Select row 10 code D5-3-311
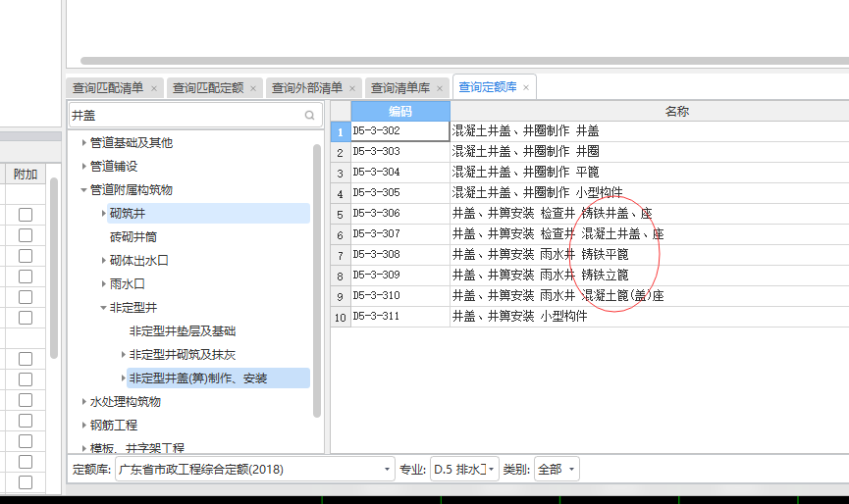This screenshot has height=504, width=849. click(x=400, y=316)
